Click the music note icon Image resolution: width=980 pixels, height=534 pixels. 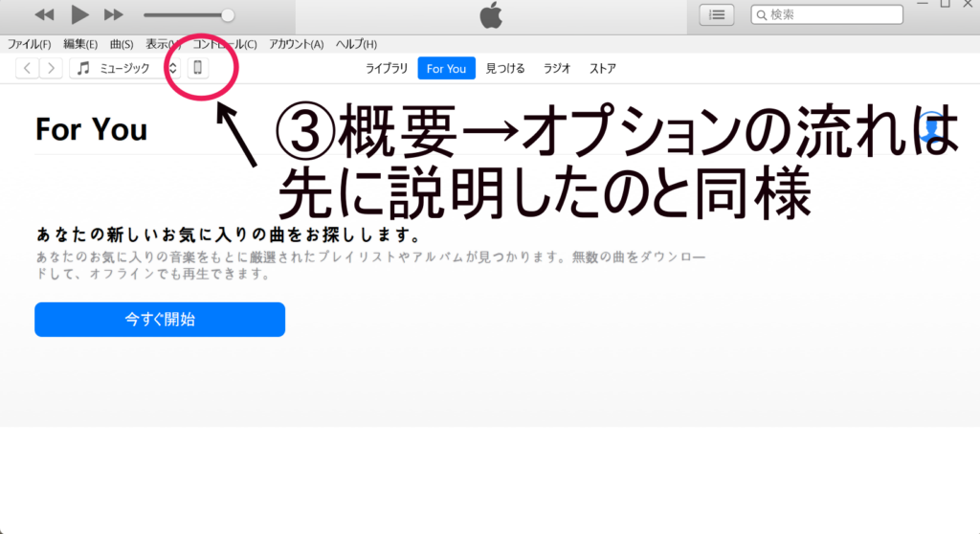(x=83, y=68)
